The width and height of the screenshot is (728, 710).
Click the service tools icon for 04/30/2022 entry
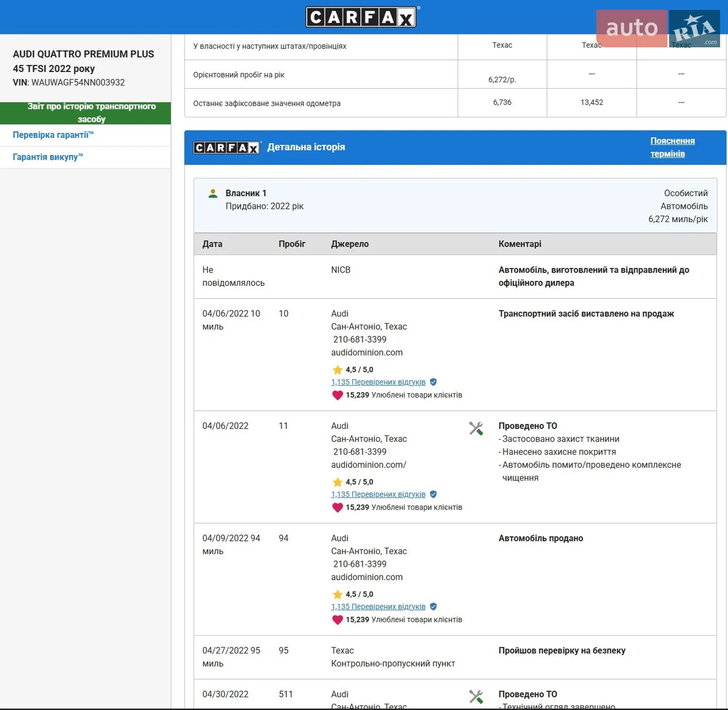pyautogui.click(x=476, y=696)
